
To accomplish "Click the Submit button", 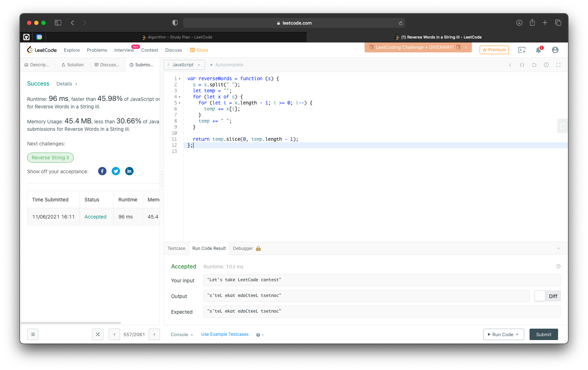I will point(544,334).
